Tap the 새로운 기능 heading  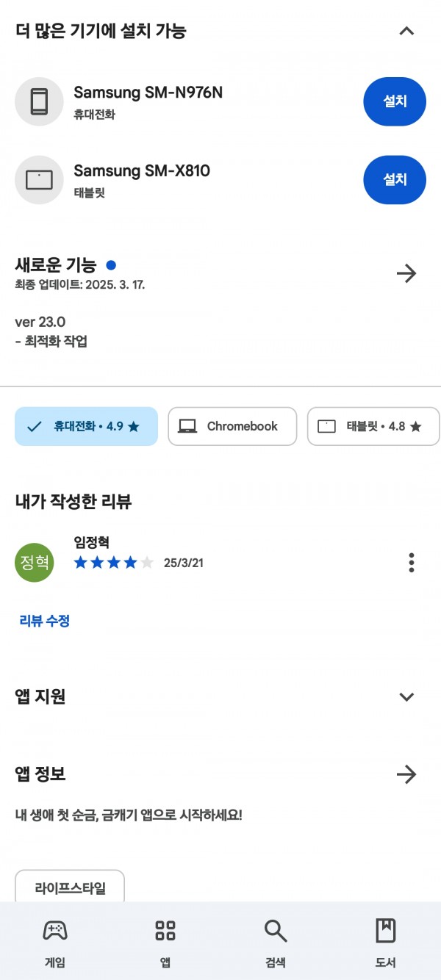tap(56, 265)
